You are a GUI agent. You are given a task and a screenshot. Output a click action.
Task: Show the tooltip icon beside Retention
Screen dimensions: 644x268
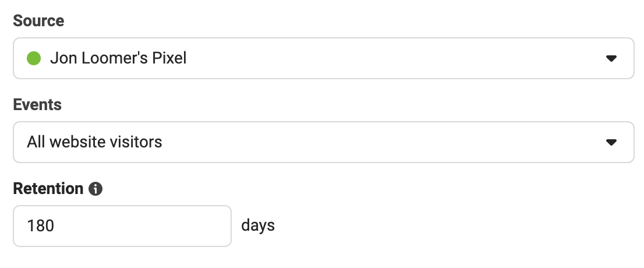95,189
